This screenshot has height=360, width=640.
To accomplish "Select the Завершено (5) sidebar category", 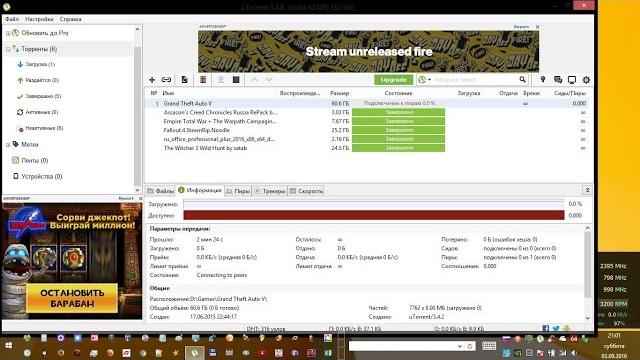I will [39, 96].
